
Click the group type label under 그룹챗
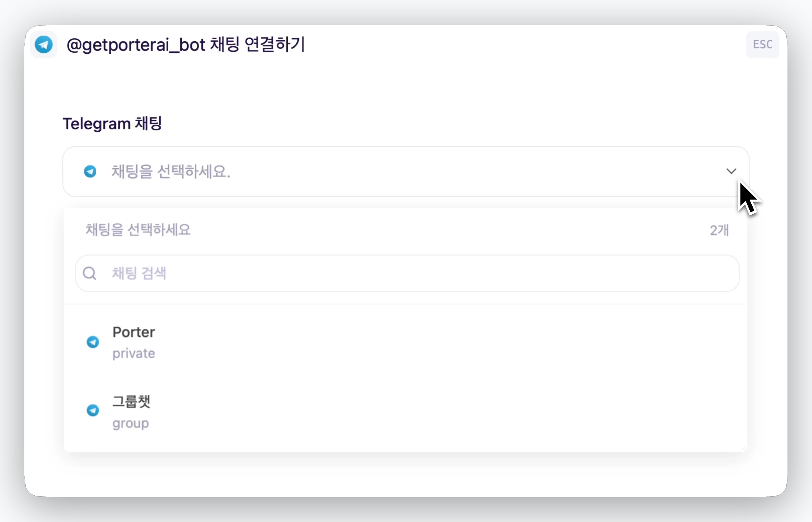coord(131,424)
